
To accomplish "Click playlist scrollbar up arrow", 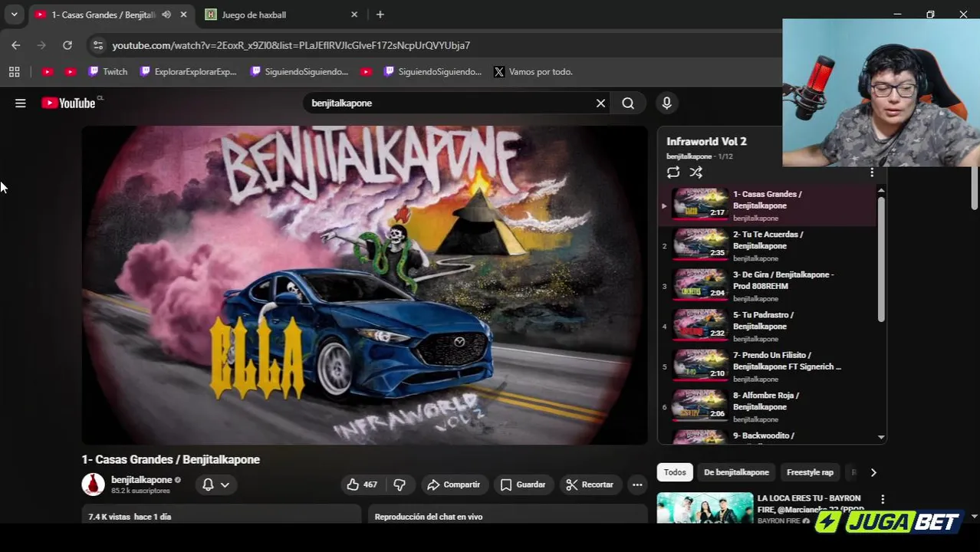I will point(881,190).
